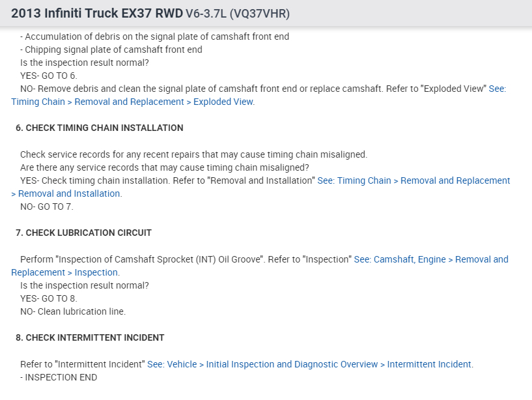The width and height of the screenshot is (532, 400).
Task: Click the 'Check service records' instruction line
Action: click(193, 154)
